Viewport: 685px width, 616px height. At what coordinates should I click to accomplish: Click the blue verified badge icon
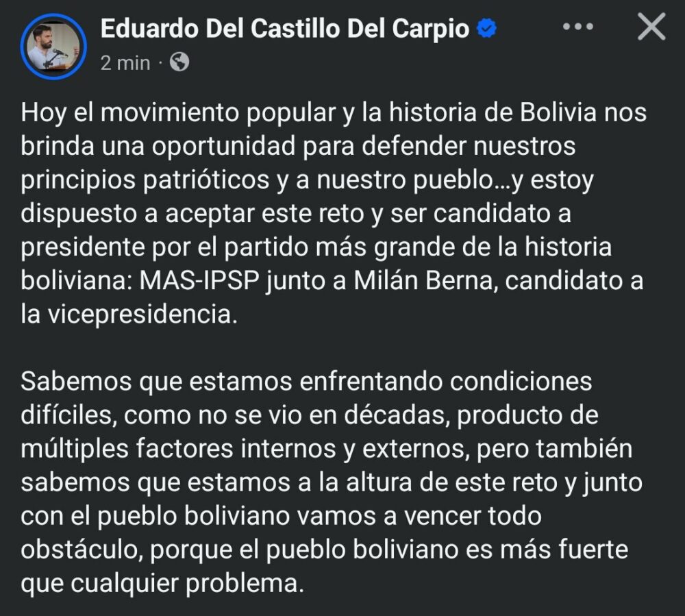click(x=486, y=28)
